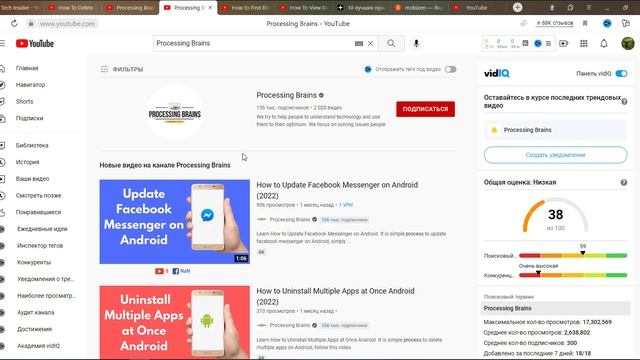Click the Создать уведомление button
The height and width of the screenshot is (360, 640).
(x=556, y=155)
